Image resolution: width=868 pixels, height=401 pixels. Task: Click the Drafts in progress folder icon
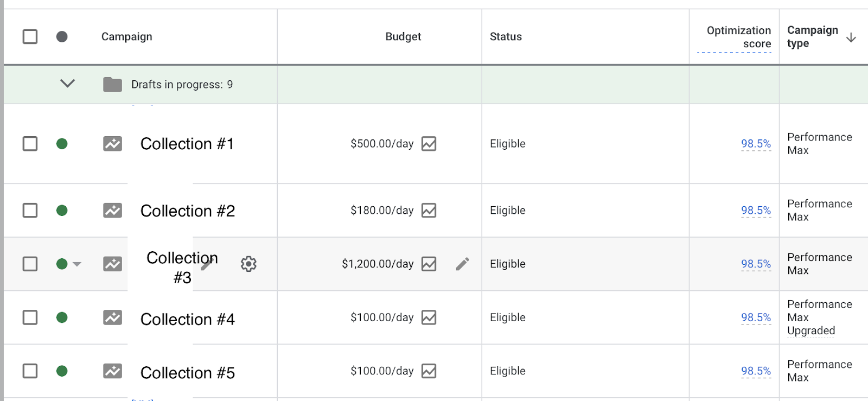[x=113, y=85]
